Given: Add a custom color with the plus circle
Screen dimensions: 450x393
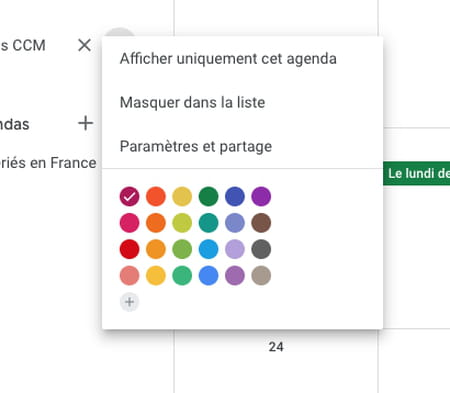Looking at the screenshot, I should click(129, 302).
